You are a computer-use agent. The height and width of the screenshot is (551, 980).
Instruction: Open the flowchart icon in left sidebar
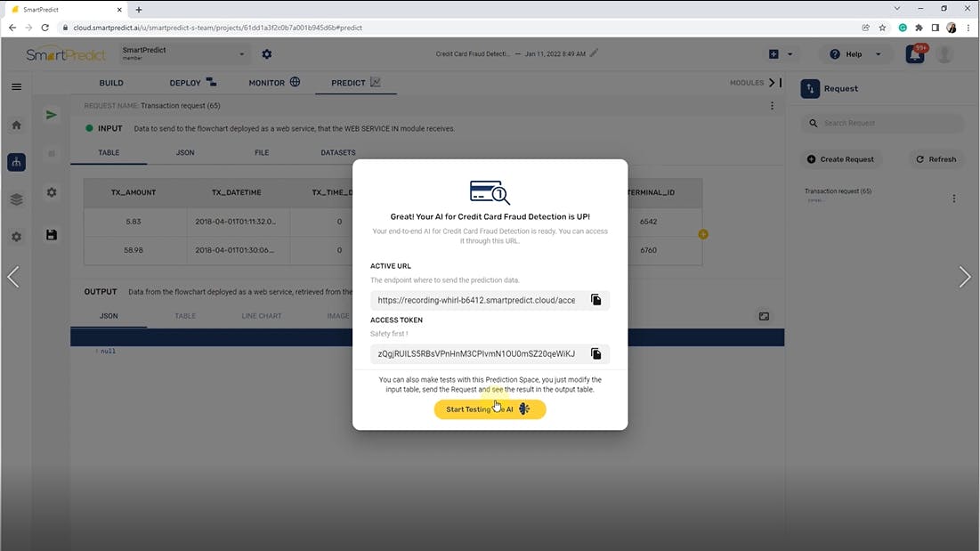tap(17, 162)
